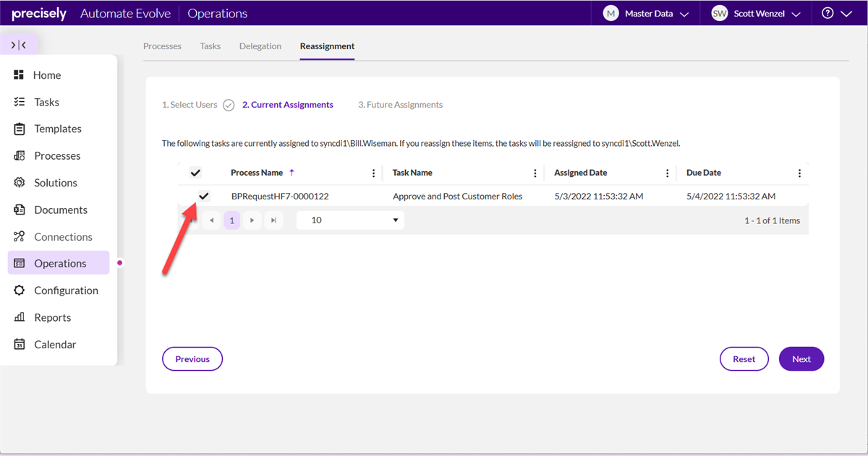Open Templates in the sidebar menu

pyautogui.click(x=58, y=129)
